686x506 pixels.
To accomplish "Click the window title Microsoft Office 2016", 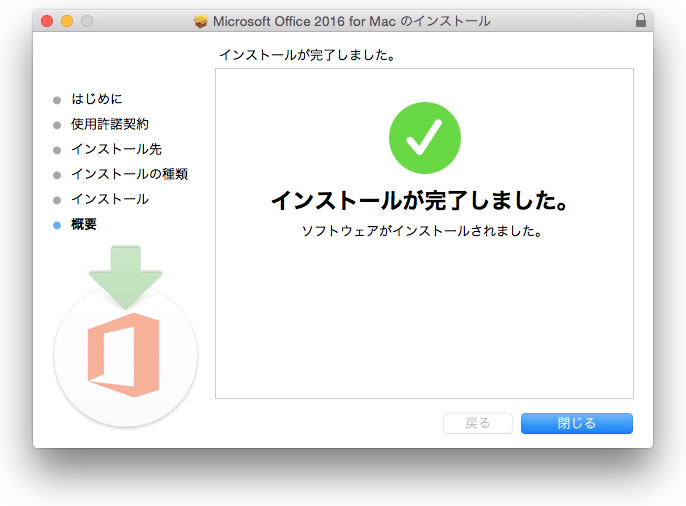I will tap(351, 21).
